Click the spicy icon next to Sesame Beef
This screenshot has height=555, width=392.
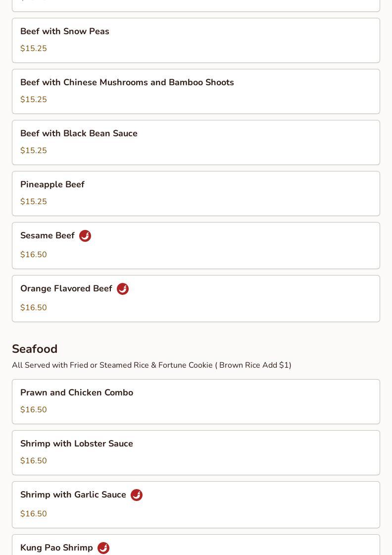[85, 236]
